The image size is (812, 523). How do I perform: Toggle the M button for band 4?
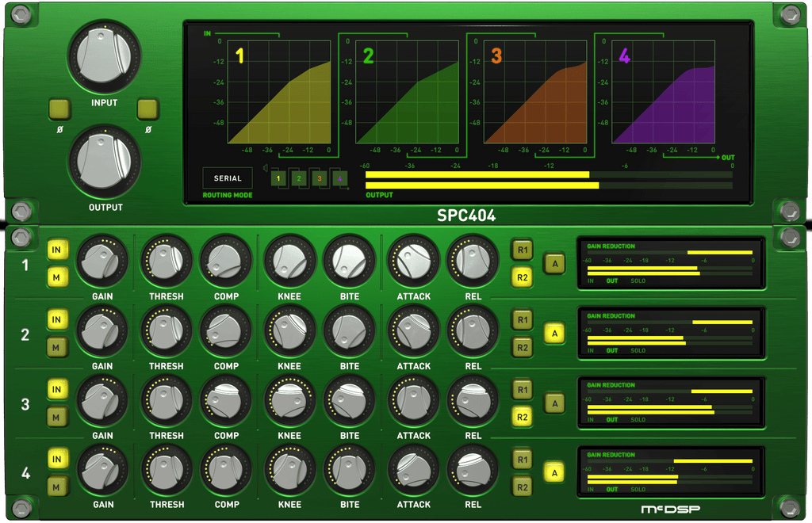pyautogui.click(x=57, y=487)
